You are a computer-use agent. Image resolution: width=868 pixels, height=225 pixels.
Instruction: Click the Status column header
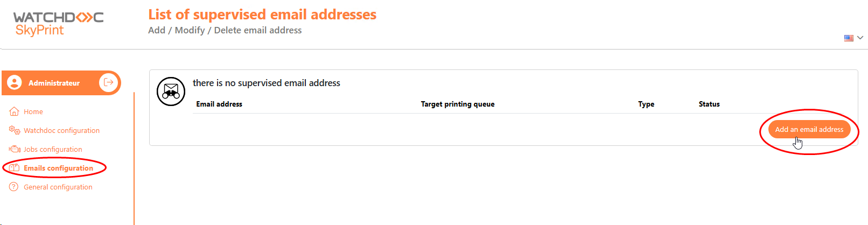tap(709, 104)
